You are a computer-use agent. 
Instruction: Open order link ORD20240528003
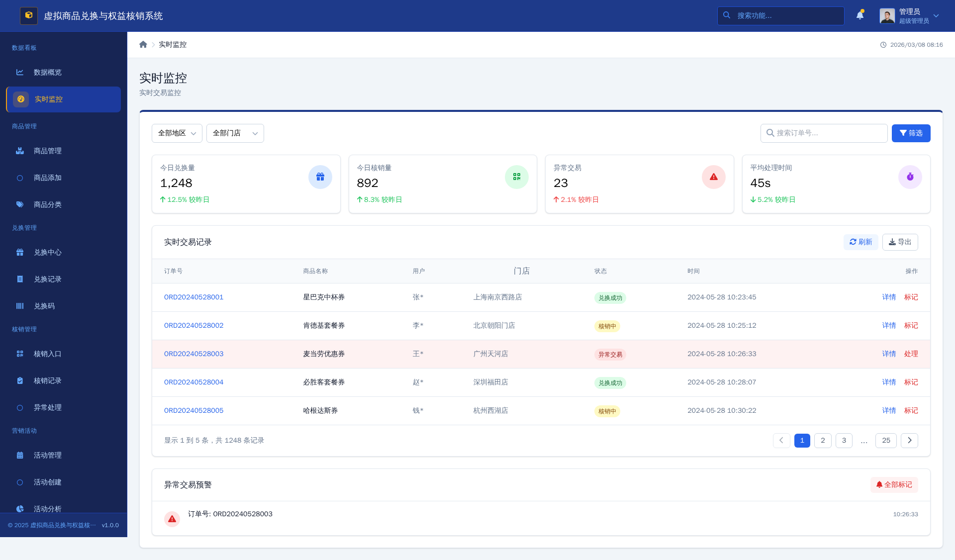coord(193,354)
